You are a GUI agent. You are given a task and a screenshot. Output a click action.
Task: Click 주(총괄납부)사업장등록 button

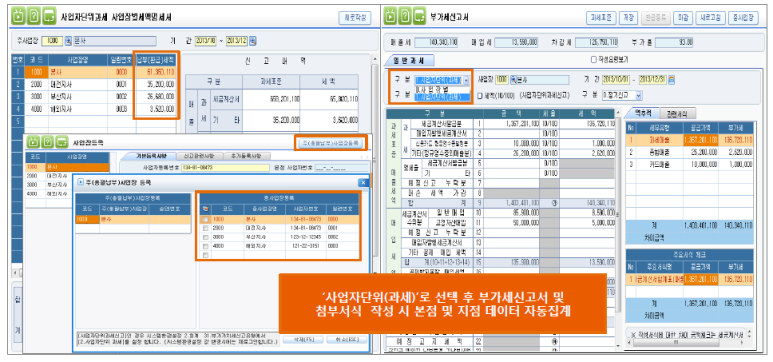(331, 143)
